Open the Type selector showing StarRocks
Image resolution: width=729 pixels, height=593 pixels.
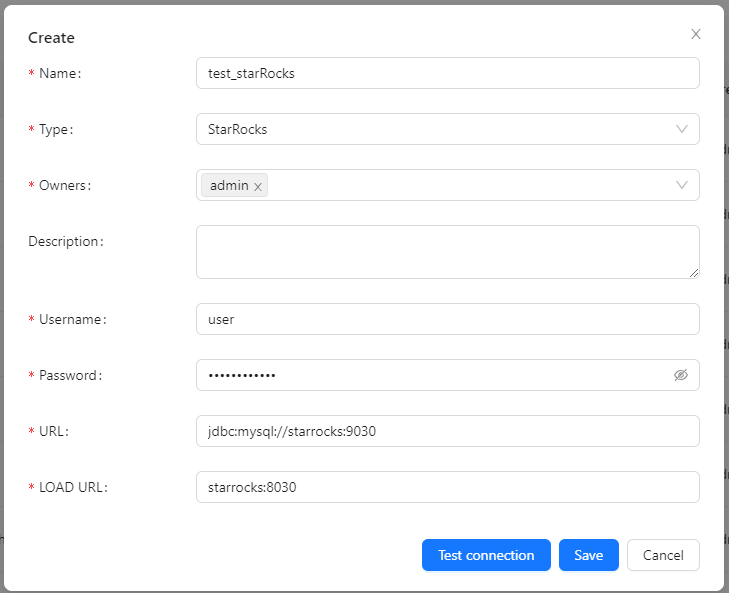point(430,129)
